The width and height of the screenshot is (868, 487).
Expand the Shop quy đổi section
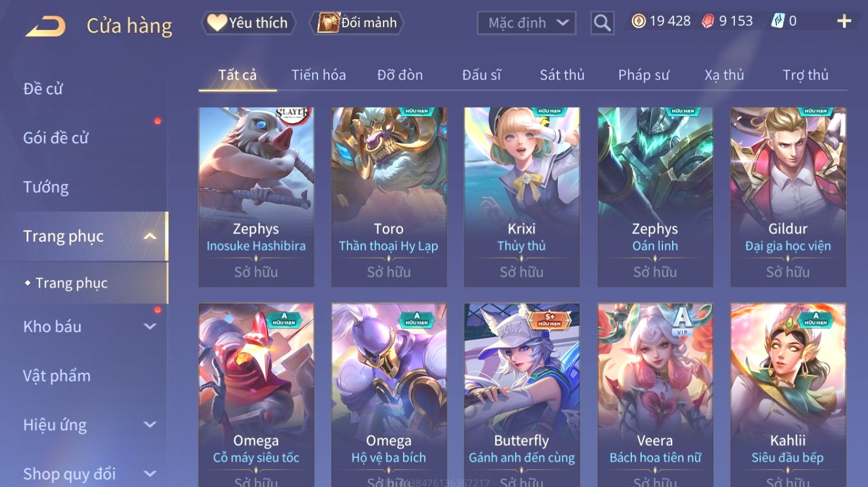point(150,474)
